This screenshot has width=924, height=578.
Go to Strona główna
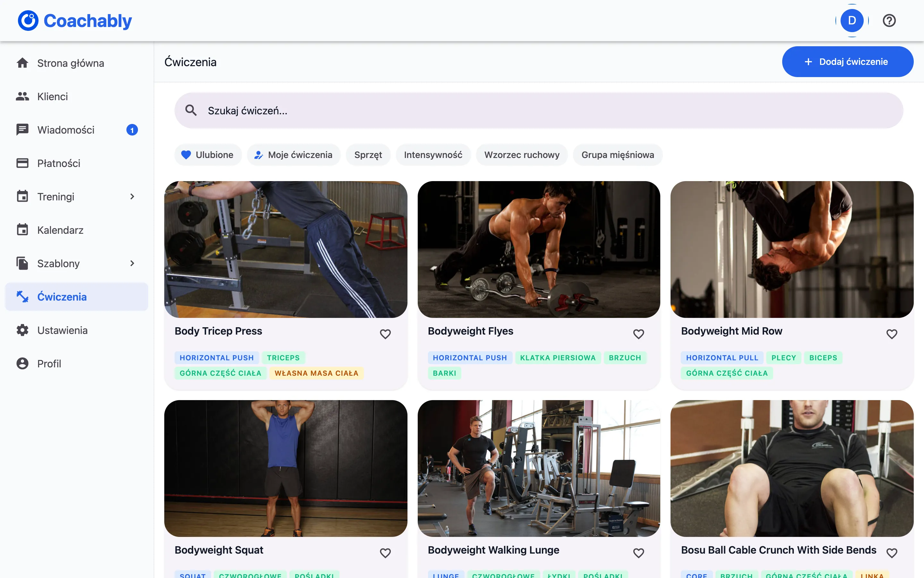click(76, 63)
